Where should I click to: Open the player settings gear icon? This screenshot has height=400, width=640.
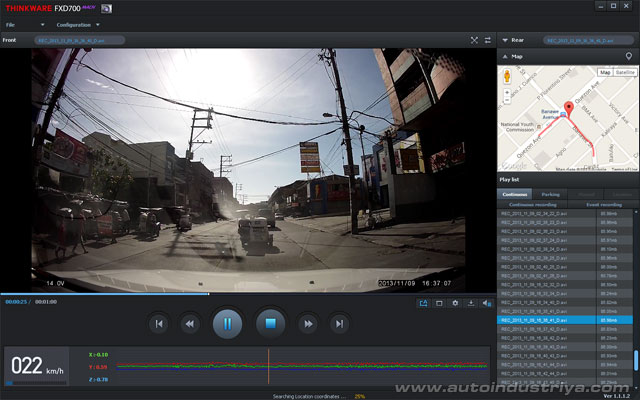(455, 303)
